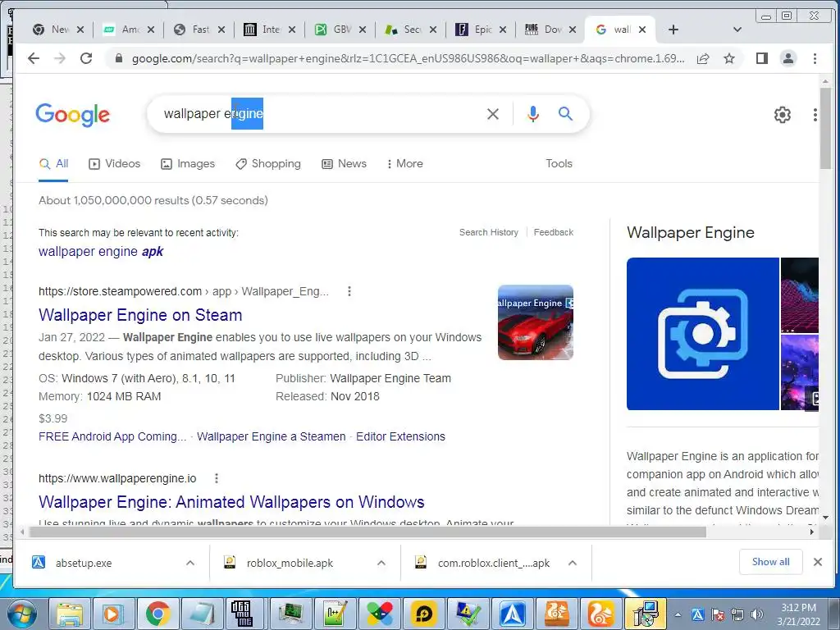840x630 pixels.
Task: Share this page via address bar icon
Action: coord(703,58)
